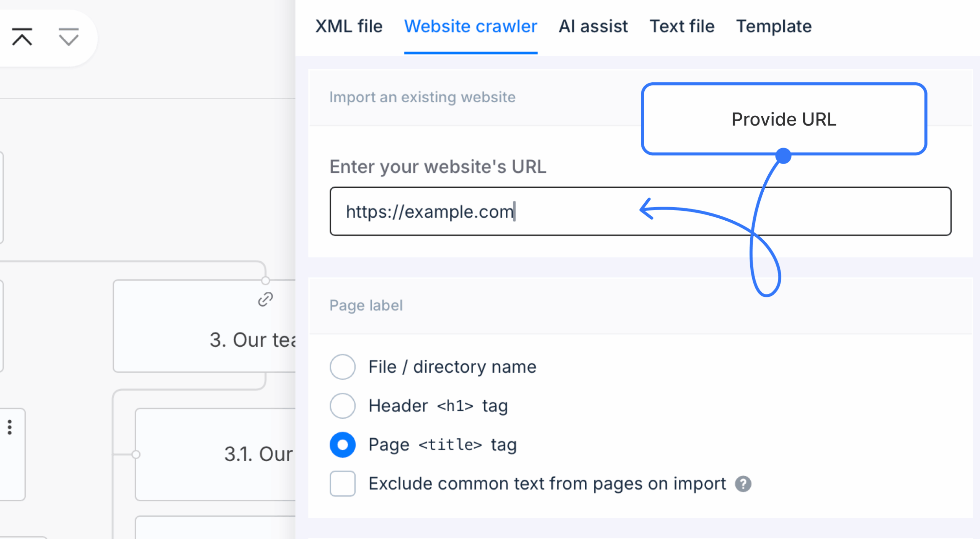The image size is (980, 539).
Task: Switch to the Text file tab
Action: coord(682,26)
